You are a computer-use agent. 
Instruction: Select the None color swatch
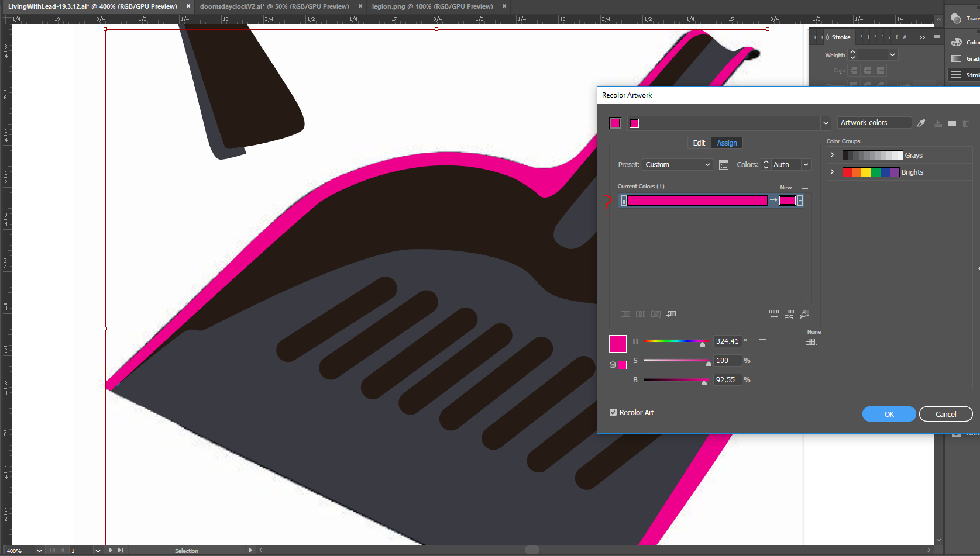811,341
